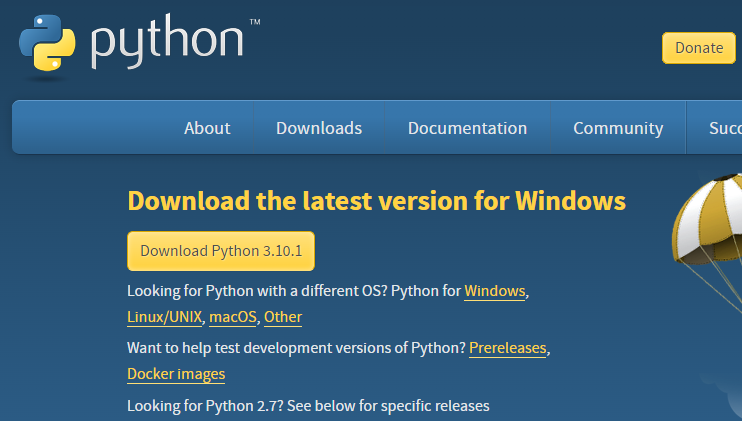Click the "Looking for Python 2.7?" text
The height and width of the screenshot is (421, 742).
coord(205,406)
